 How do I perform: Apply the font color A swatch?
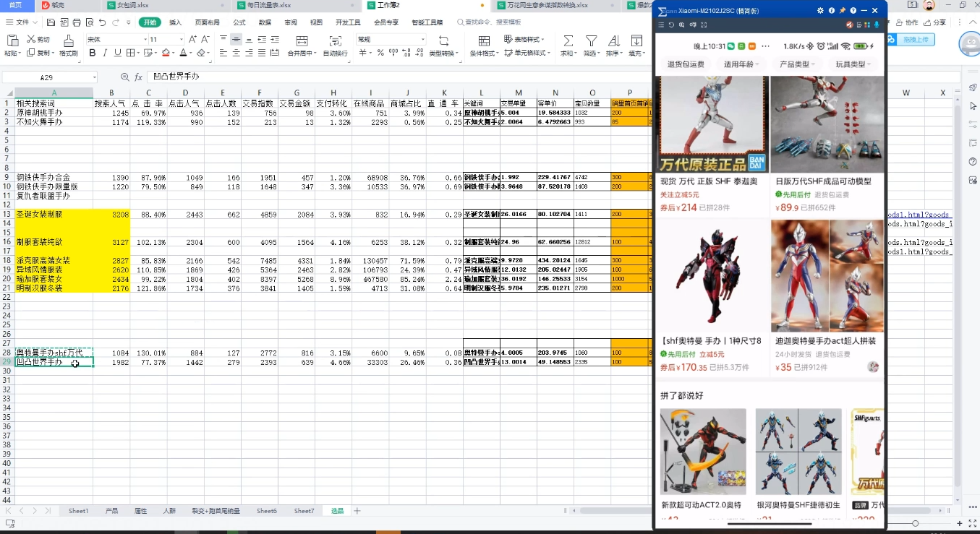[x=184, y=53]
